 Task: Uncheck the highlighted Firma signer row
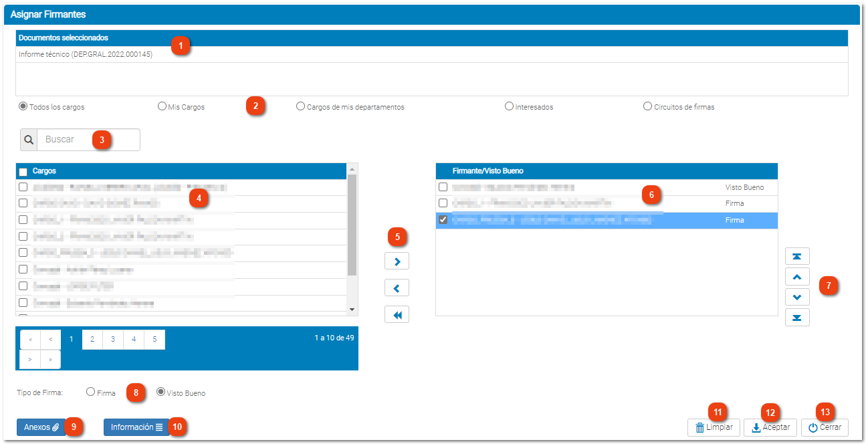443,220
